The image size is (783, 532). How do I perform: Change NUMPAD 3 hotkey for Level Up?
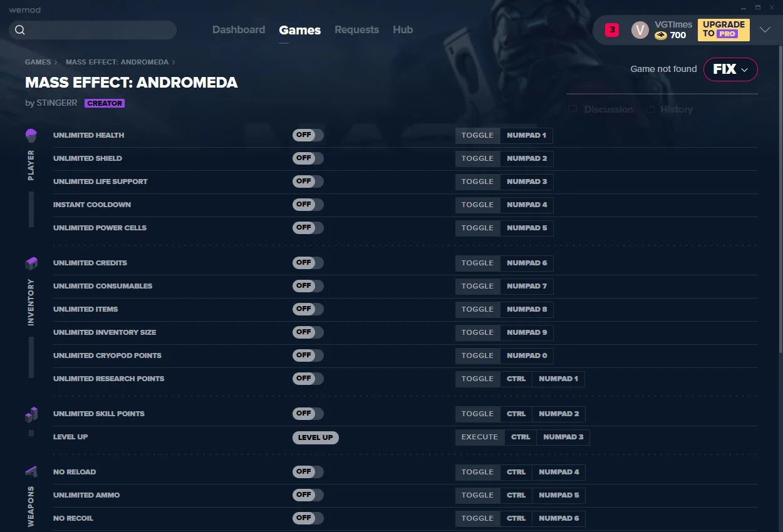pyautogui.click(x=563, y=437)
